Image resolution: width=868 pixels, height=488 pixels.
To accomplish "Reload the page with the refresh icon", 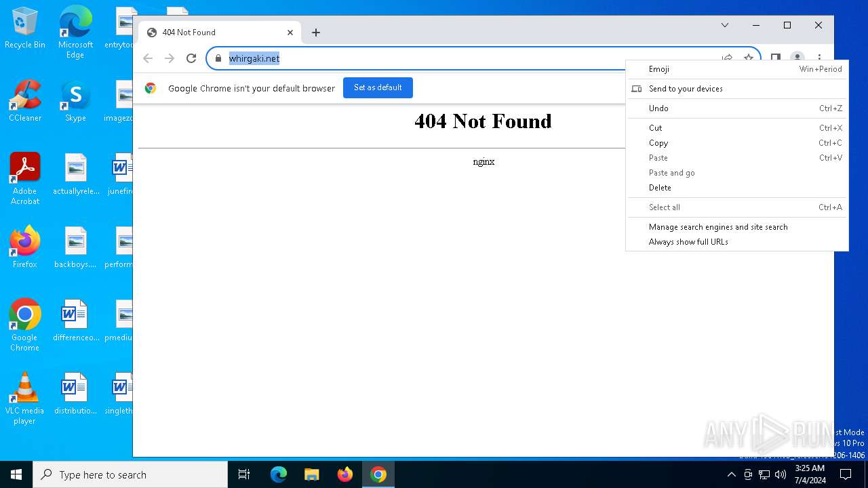I will pyautogui.click(x=191, y=58).
